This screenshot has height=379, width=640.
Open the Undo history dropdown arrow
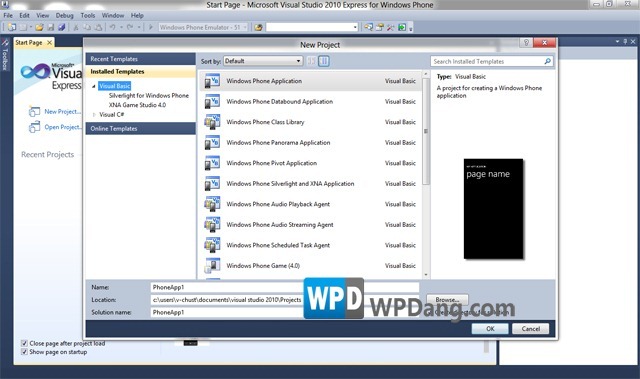[x=121, y=27]
